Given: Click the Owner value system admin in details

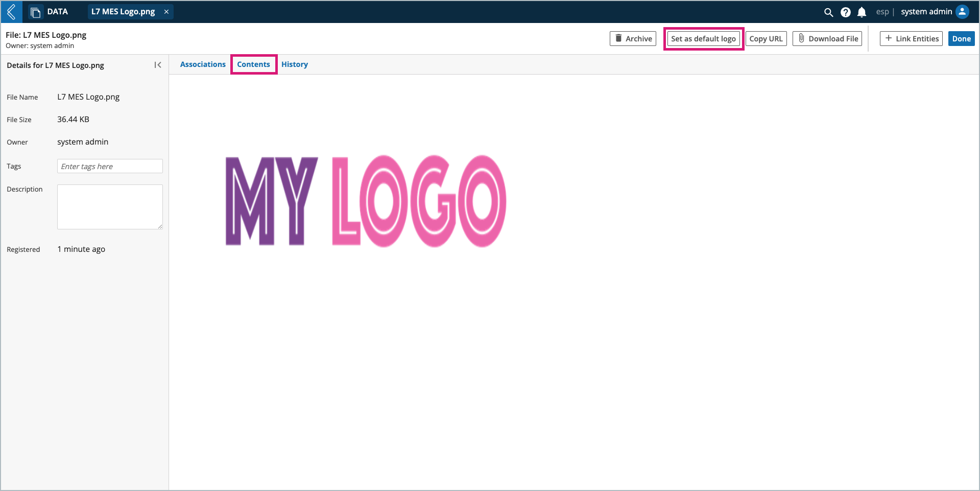Looking at the screenshot, I should click(83, 142).
